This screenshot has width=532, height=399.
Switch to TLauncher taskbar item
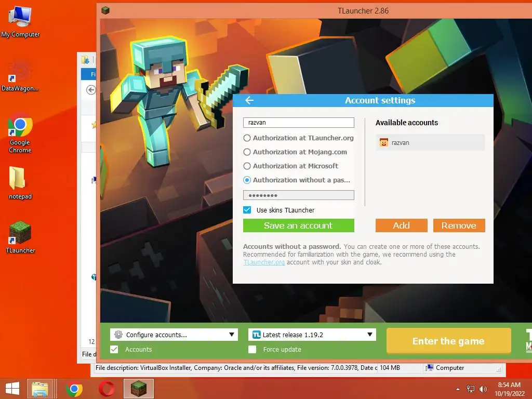[138, 389]
